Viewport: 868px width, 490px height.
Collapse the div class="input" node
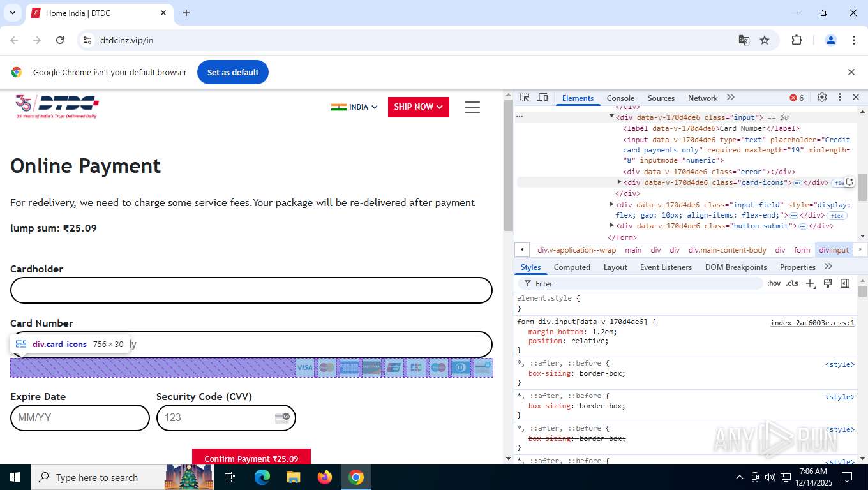point(611,117)
